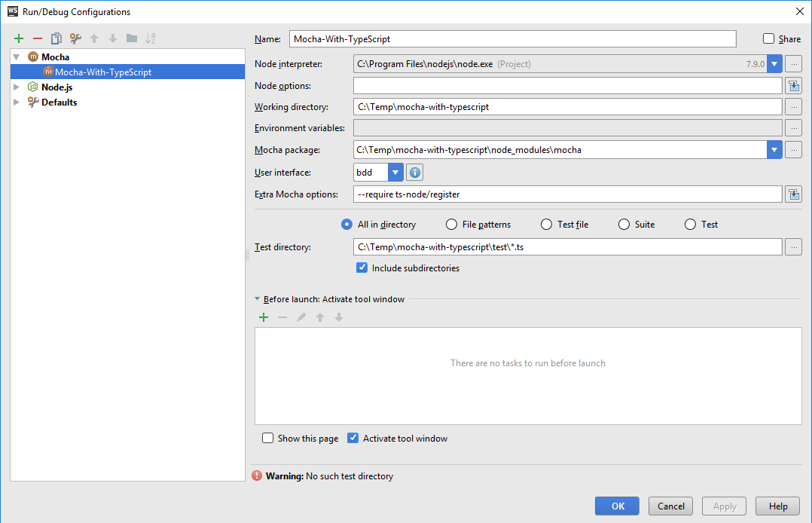Click the Cancel button
This screenshot has height=523, width=812.
[670, 506]
